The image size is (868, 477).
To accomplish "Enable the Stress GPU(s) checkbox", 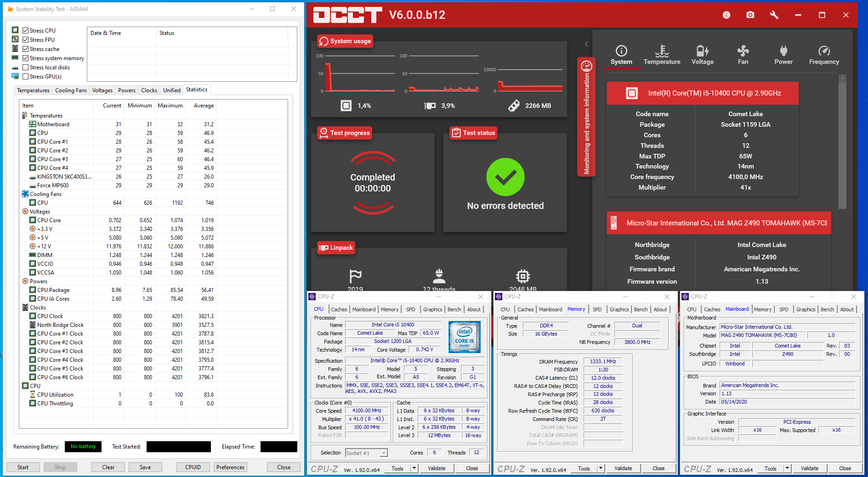I will (26, 77).
